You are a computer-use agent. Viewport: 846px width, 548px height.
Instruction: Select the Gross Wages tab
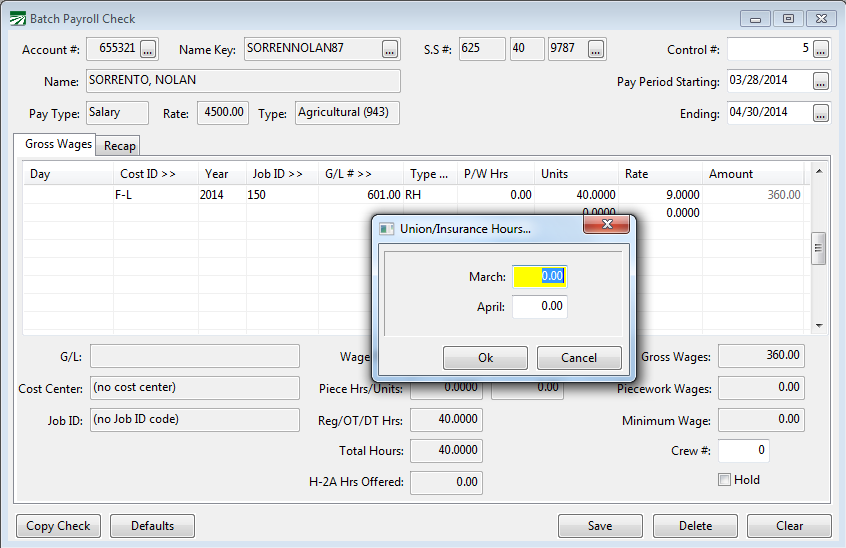point(58,144)
